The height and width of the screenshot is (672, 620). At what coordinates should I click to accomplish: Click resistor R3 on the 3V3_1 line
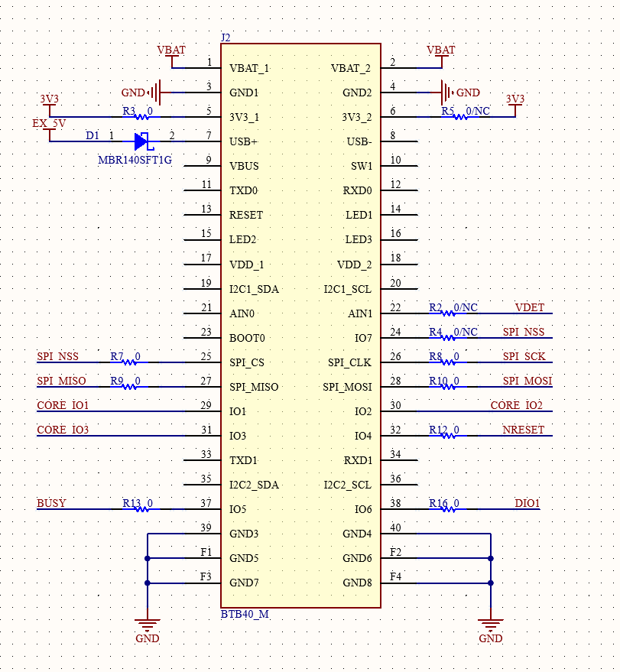[142, 117]
